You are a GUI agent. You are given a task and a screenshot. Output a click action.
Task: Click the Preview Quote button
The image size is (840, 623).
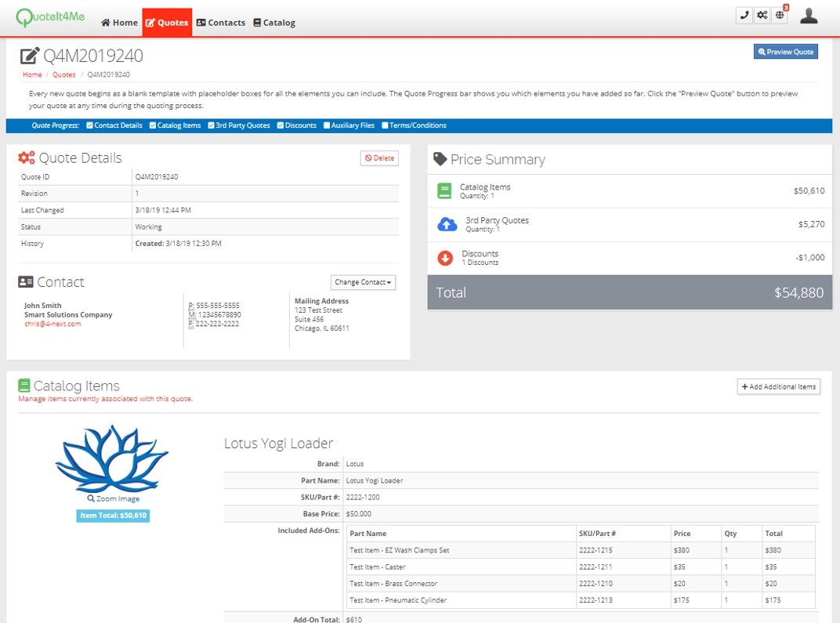785,52
